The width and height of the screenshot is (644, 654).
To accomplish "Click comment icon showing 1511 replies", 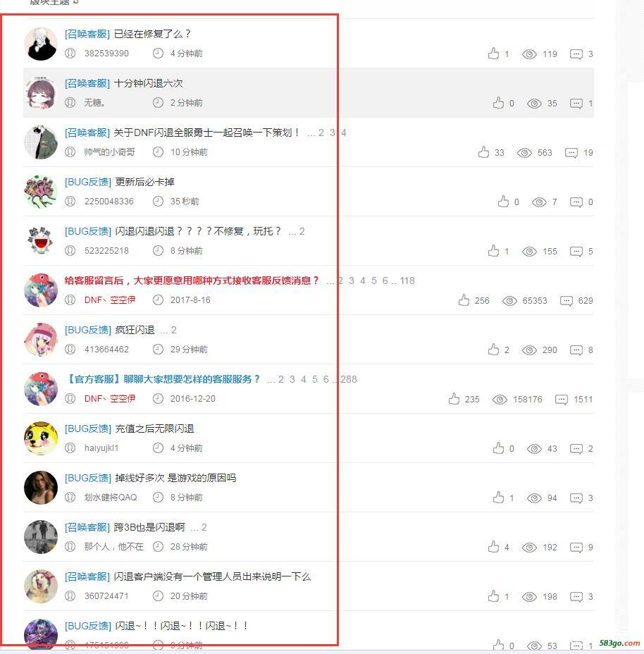I will (x=562, y=400).
